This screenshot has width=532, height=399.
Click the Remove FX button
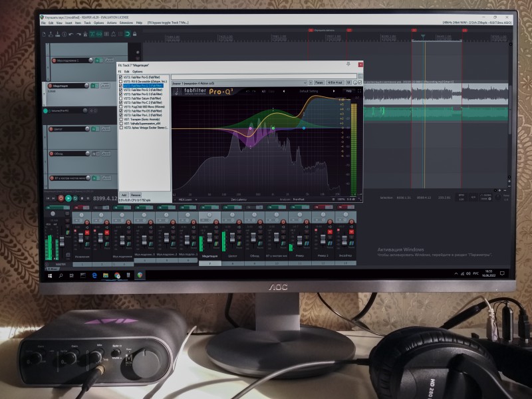[136, 195]
